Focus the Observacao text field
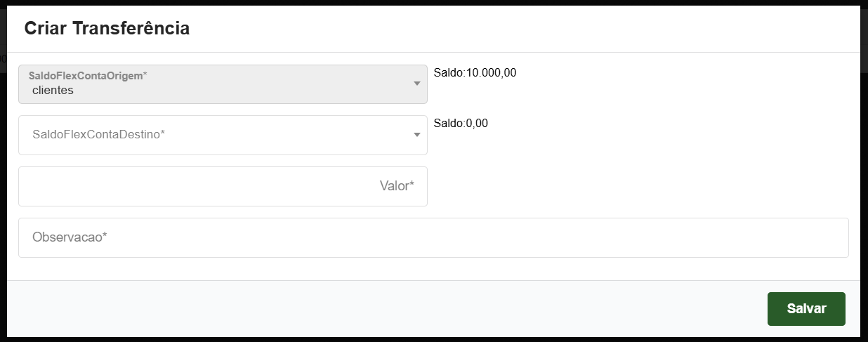The image size is (868, 342). tap(433, 237)
